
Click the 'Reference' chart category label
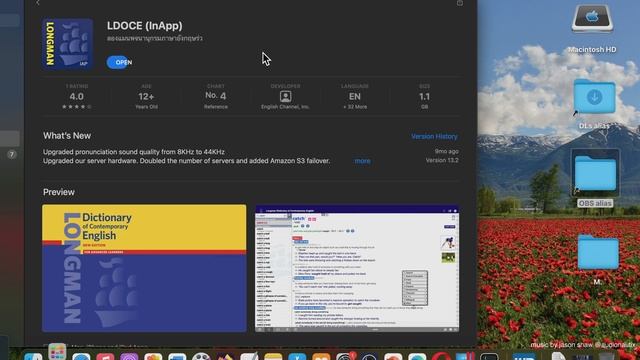[216, 107]
